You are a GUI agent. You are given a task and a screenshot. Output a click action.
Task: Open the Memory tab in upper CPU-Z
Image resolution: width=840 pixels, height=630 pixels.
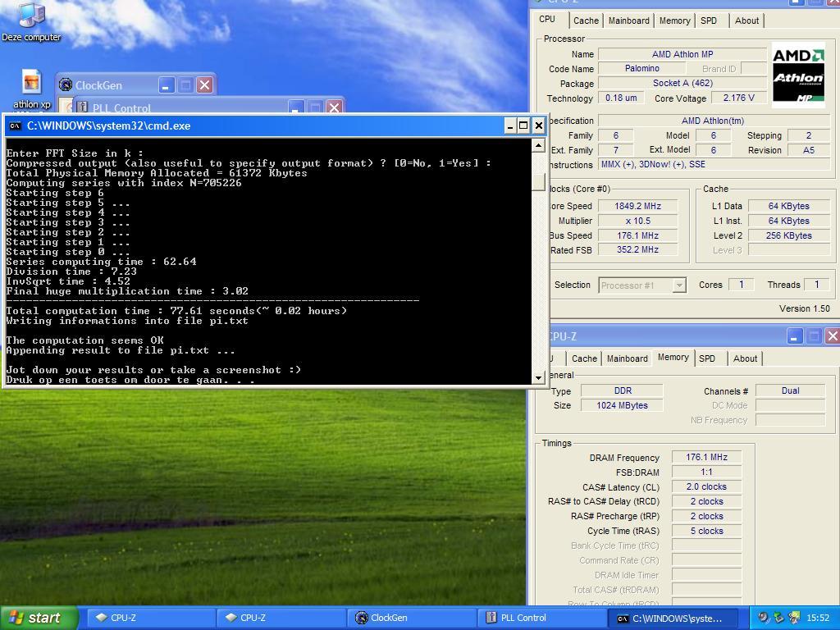(674, 21)
